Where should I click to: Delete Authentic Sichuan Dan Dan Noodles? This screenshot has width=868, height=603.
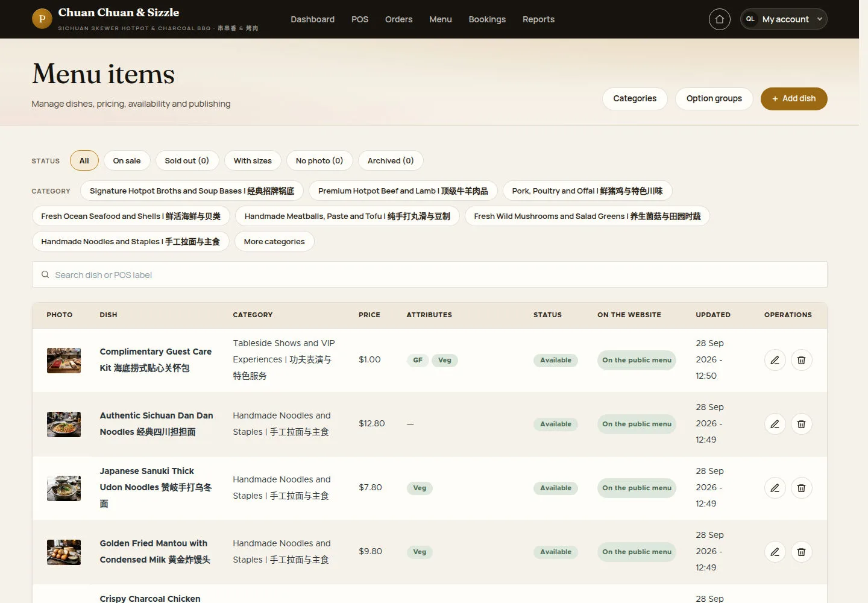click(801, 424)
